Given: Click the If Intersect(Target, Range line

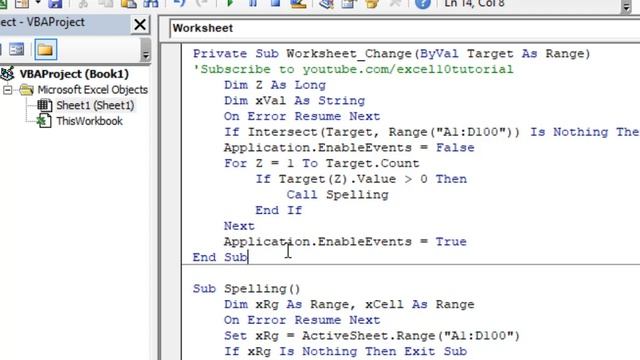Looking at the screenshot, I should point(431,132).
